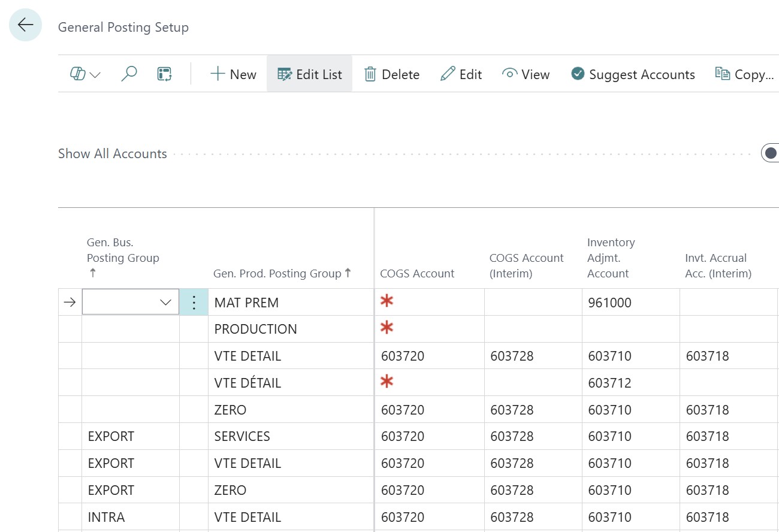This screenshot has height=532, width=779.
Task: Toggle the Show All Accounts switch
Action: click(771, 153)
